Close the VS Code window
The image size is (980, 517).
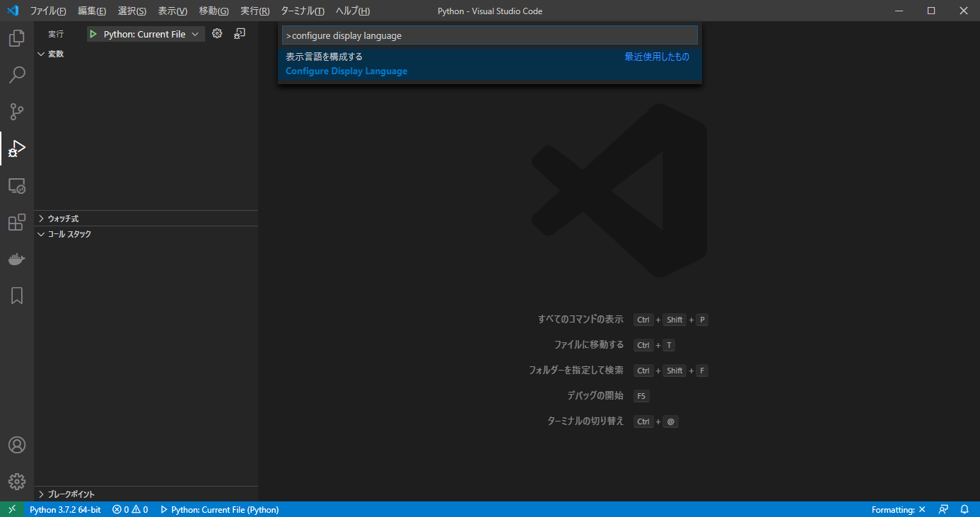click(x=964, y=11)
